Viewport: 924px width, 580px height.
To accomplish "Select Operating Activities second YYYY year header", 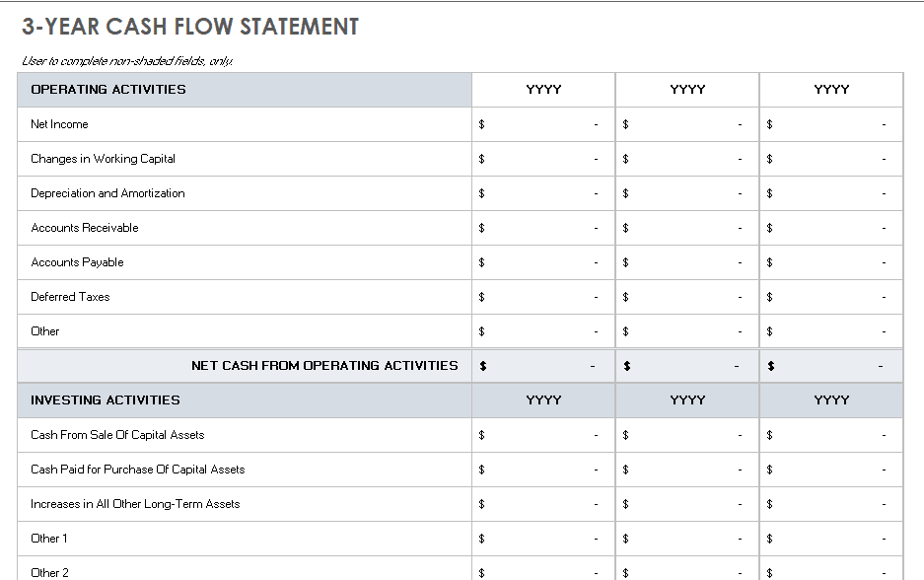I will tap(687, 90).
